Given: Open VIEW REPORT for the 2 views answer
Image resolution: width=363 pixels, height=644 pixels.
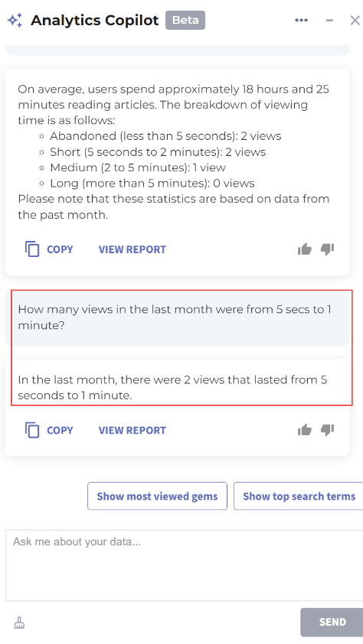Looking at the screenshot, I should [x=132, y=430].
